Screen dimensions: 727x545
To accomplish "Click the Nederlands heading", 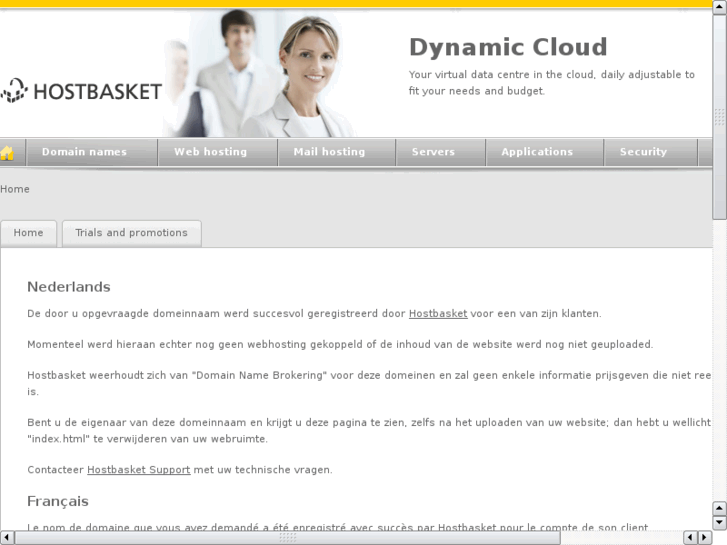I will click(x=69, y=287).
